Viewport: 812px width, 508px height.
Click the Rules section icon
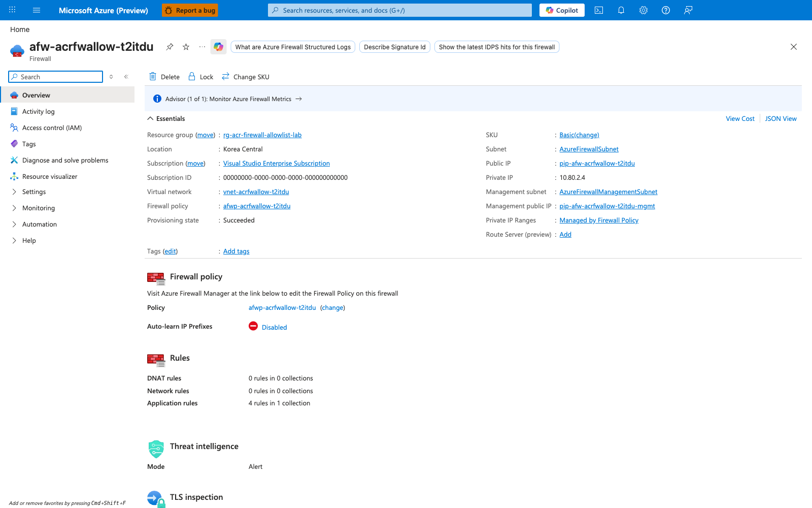point(156,360)
